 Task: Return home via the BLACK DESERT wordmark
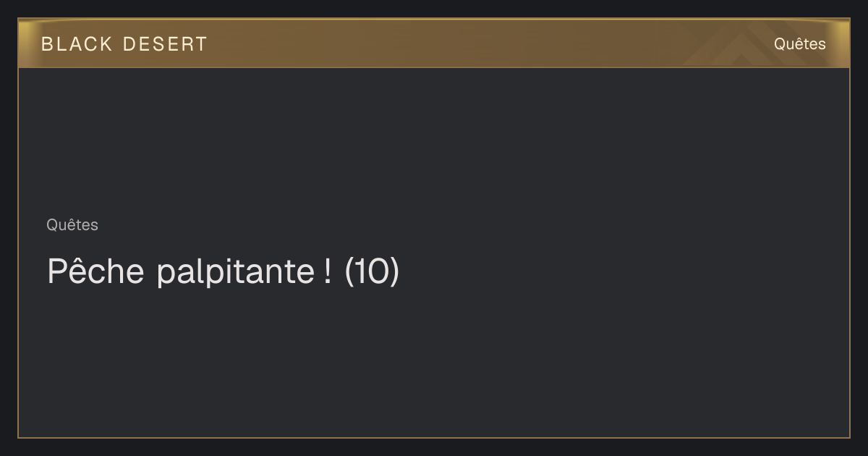tap(124, 44)
